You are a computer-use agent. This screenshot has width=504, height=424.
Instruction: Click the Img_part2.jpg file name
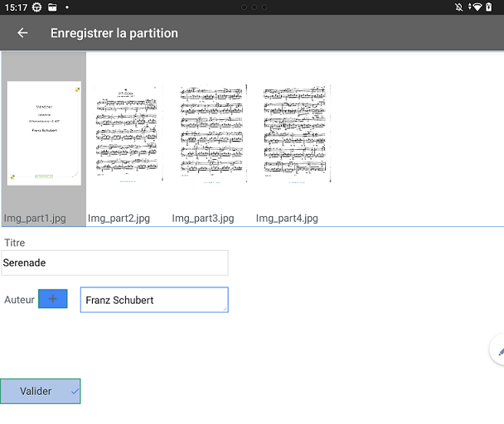click(x=119, y=219)
